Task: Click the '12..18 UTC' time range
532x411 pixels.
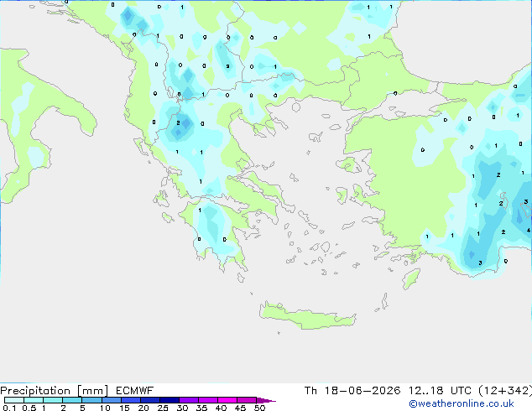Action: point(440,391)
